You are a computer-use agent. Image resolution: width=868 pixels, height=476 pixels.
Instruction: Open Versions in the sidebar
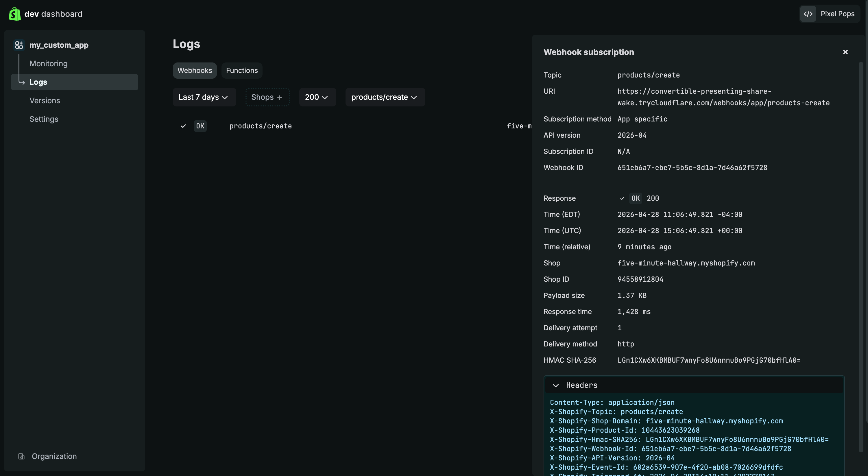point(45,100)
